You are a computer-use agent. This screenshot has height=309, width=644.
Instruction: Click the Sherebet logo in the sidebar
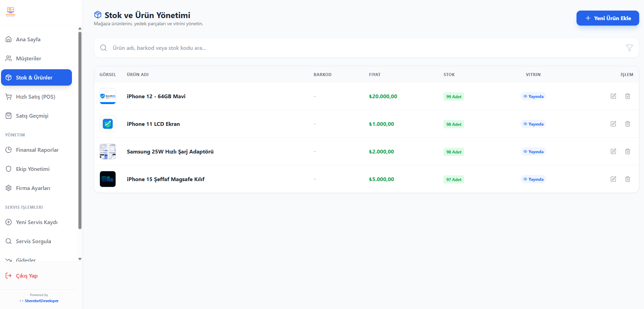click(x=11, y=12)
